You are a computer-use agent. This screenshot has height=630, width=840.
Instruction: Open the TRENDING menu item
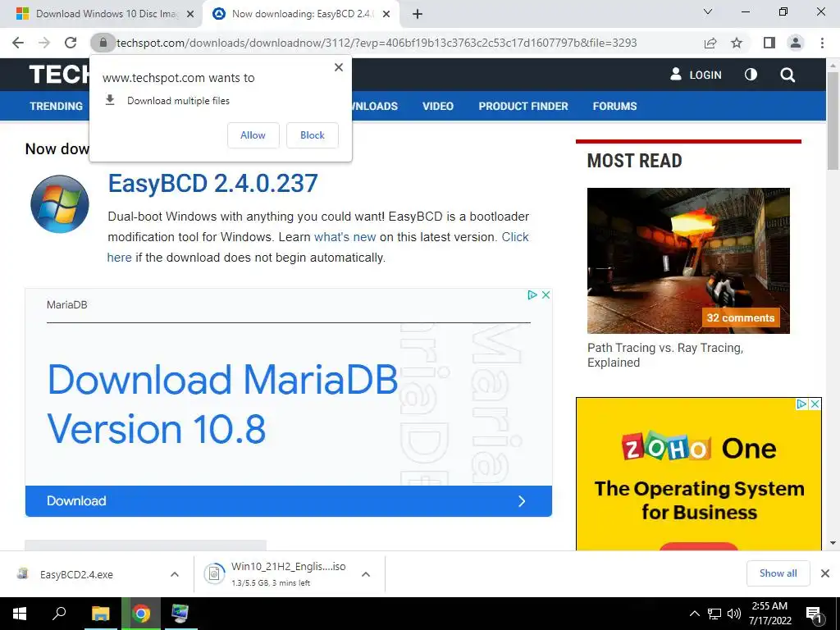(57, 106)
